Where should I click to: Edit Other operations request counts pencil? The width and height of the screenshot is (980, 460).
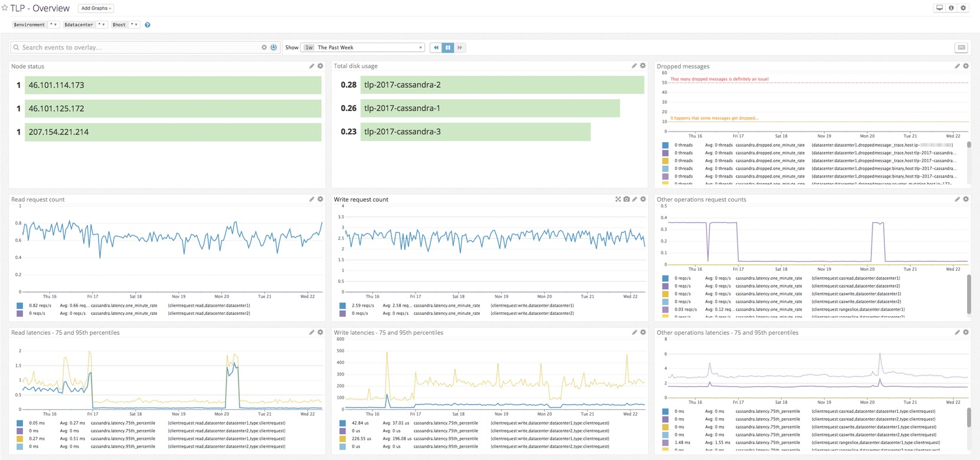(x=957, y=199)
